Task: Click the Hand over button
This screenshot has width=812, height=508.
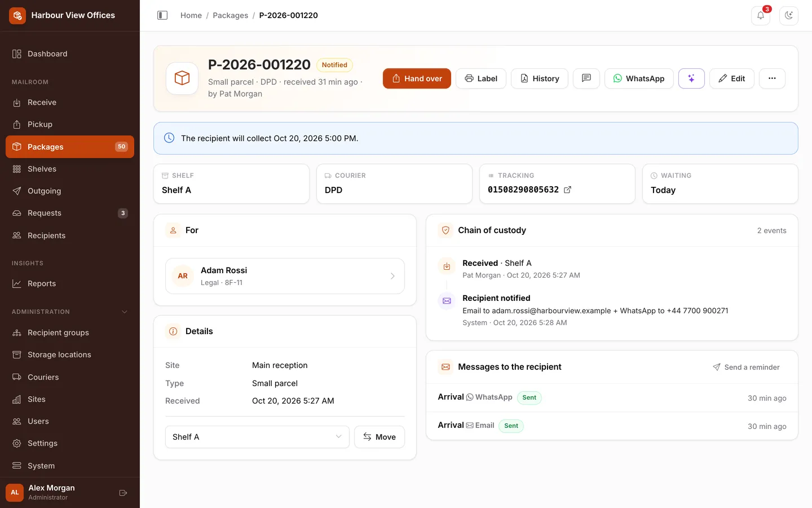Action: (x=417, y=78)
